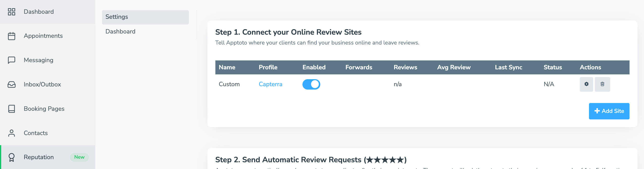Click the n/a reviews cell
Viewport: 644px width, 169px height.
tap(397, 84)
